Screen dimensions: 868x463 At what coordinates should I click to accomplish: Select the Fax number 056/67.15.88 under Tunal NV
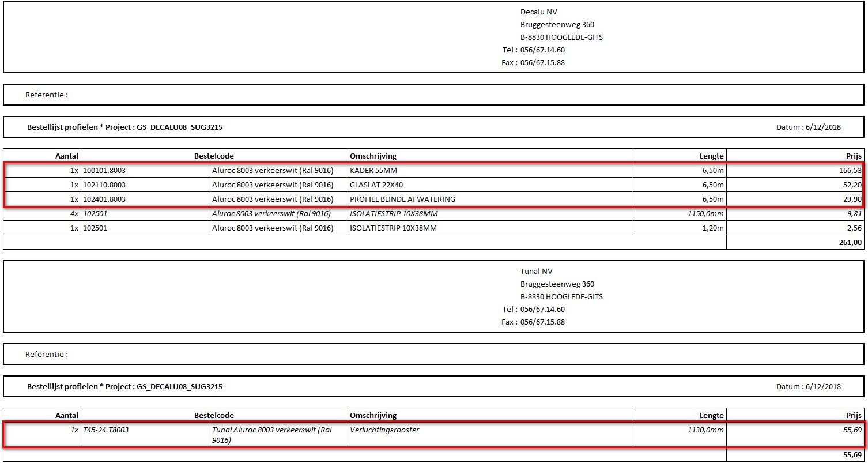pyautogui.click(x=542, y=322)
